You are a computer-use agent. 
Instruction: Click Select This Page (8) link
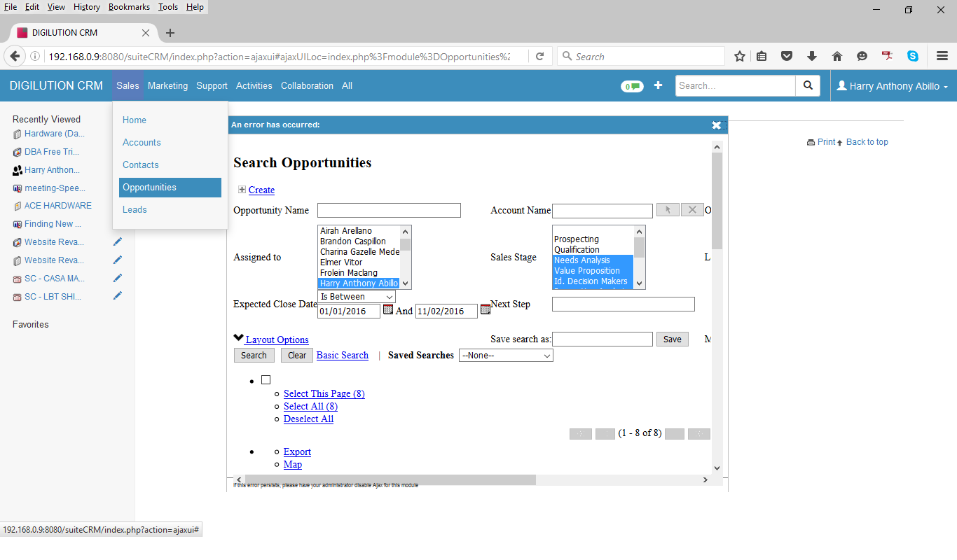click(x=324, y=393)
